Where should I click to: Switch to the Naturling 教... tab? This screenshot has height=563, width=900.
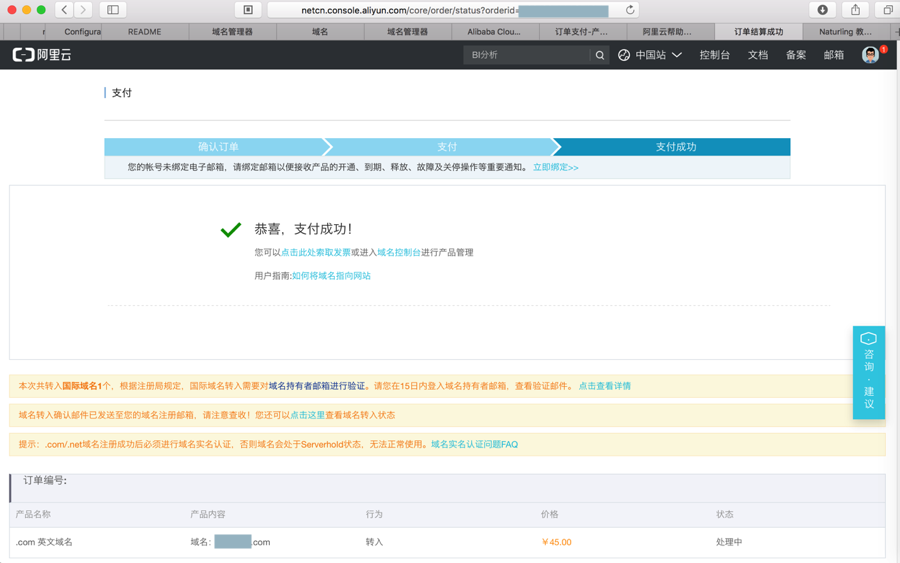(x=845, y=32)
